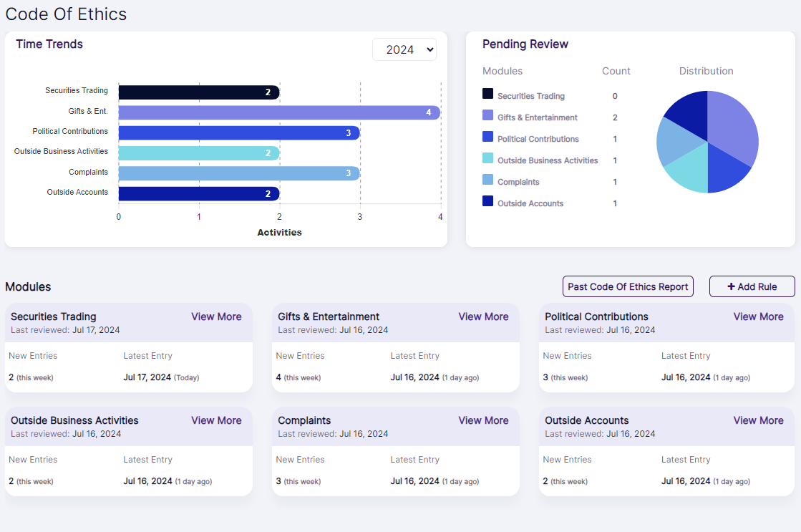Click the Securities Trading legend color swatch
Viewport: 801px width, 532px height.
click(487, 94)
